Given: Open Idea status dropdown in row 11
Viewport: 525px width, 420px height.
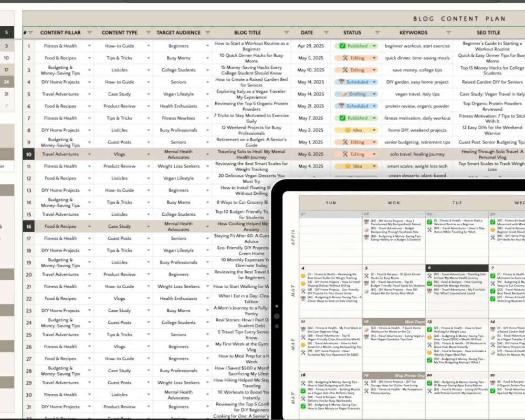Looking at the screenshot, I should coord(374,166).
